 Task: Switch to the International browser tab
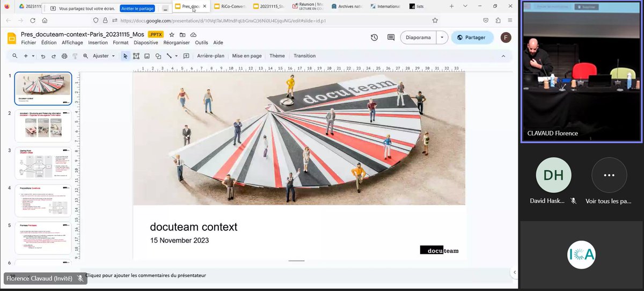coord(386,6)
